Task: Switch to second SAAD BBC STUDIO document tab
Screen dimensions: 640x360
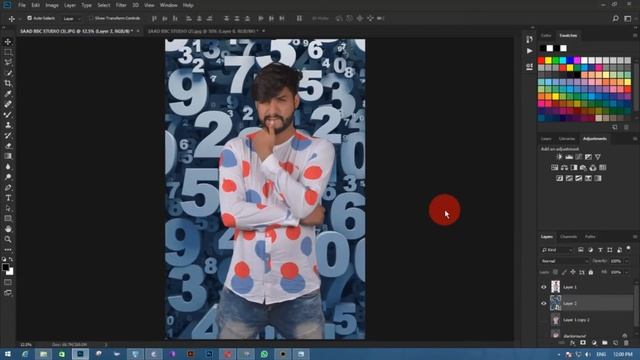Action: point(203,31)
